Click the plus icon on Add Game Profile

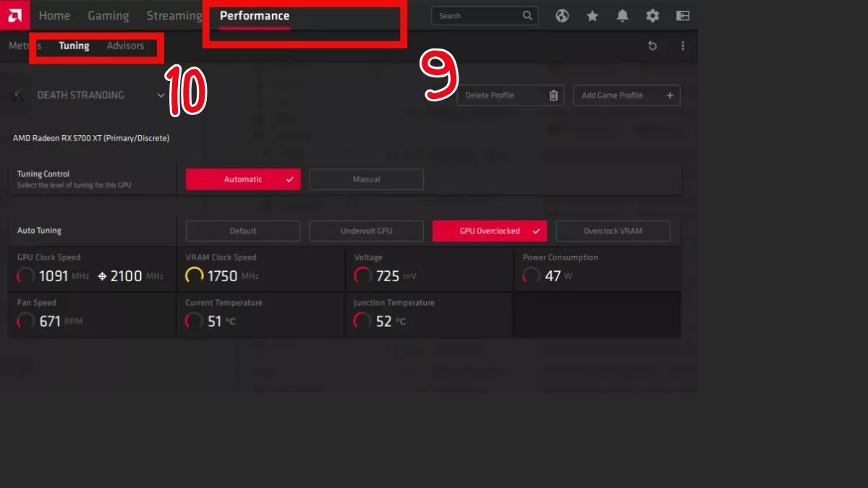point(670,95)
